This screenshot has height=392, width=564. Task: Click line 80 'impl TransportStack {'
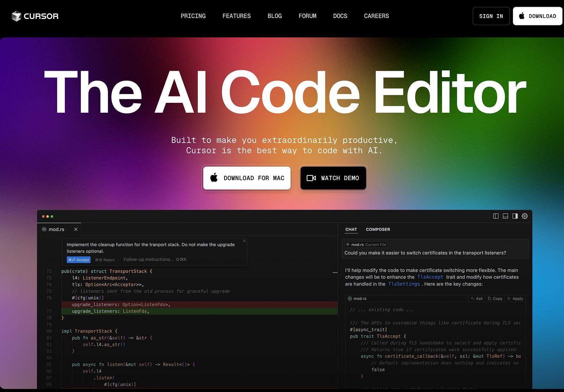[90, 331]
